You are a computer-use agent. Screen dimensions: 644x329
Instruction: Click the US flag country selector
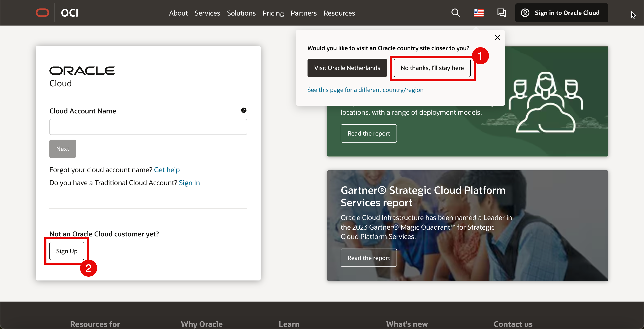point(479,13)
